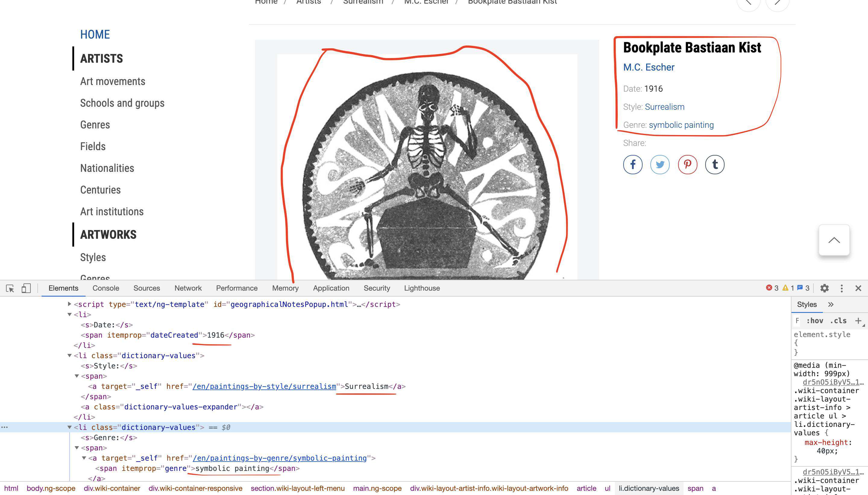Viewport: 868px width, 495px height.
Task: Open the symbolic painting genre link
Action: click(681, 125)
